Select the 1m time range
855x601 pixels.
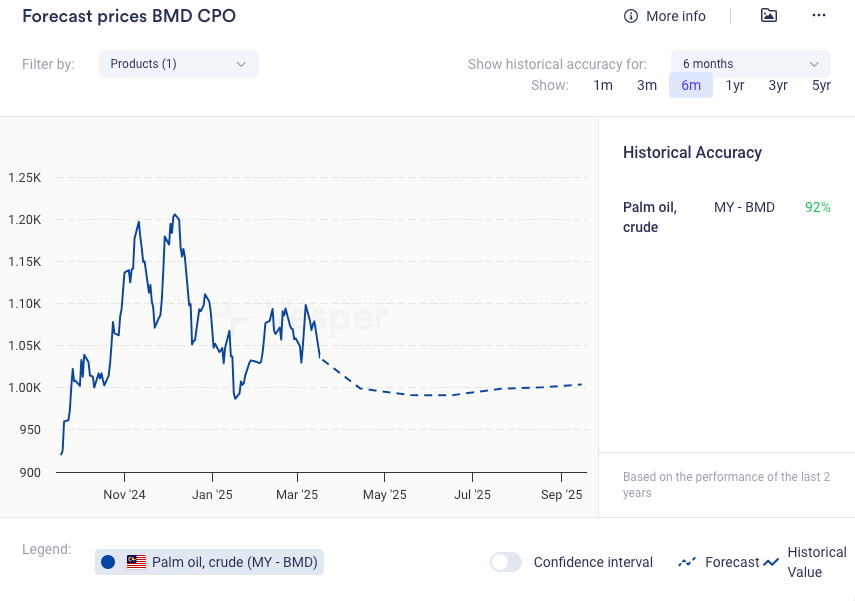click(x=603, y=85)
